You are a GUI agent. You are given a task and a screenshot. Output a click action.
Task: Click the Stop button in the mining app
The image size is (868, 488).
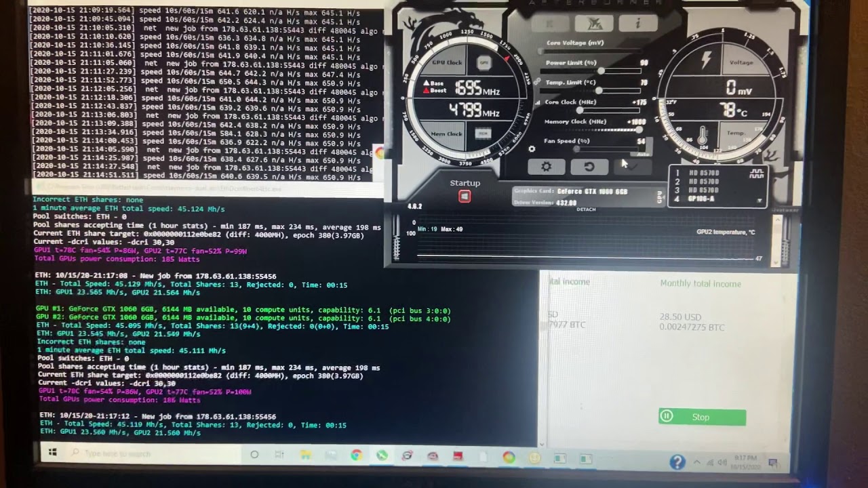[702, 417]
